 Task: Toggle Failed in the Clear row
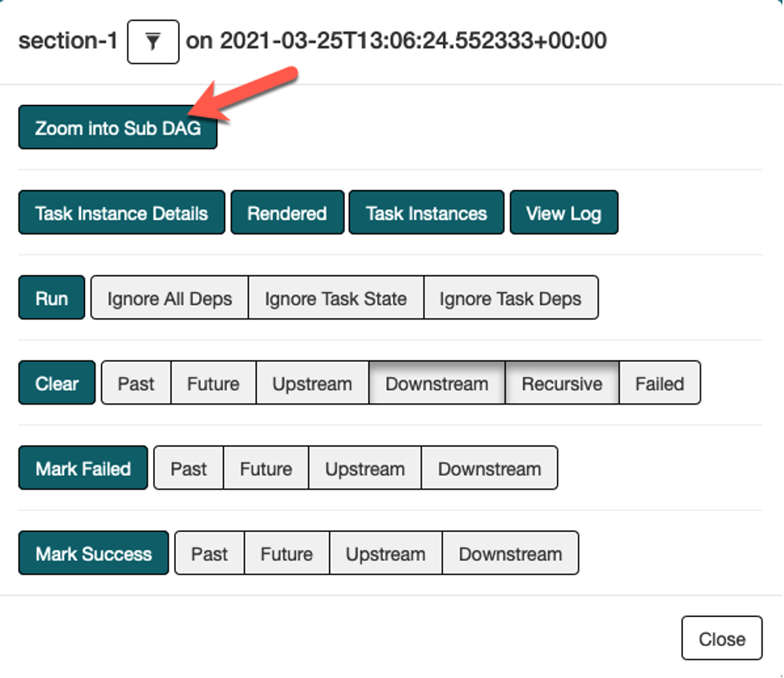(660, 384)
